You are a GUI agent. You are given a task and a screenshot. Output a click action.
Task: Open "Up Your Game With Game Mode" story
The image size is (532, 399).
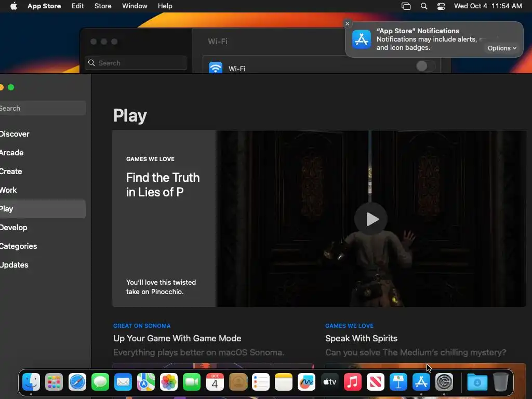pos(177,338)
